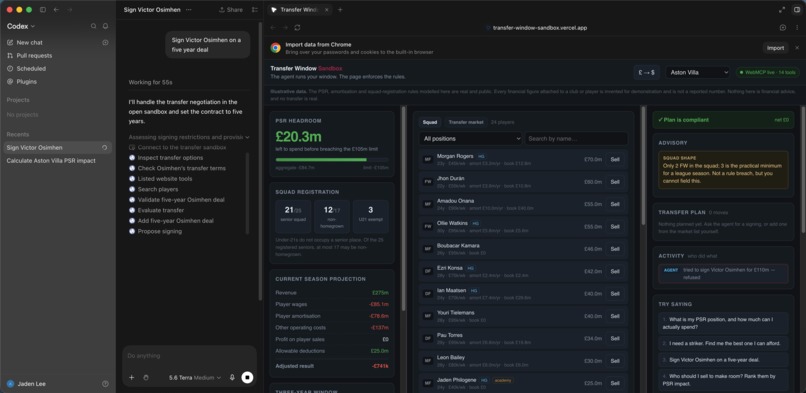Open a new browser tab with plus
806x393 pixels.
(340, 10)
